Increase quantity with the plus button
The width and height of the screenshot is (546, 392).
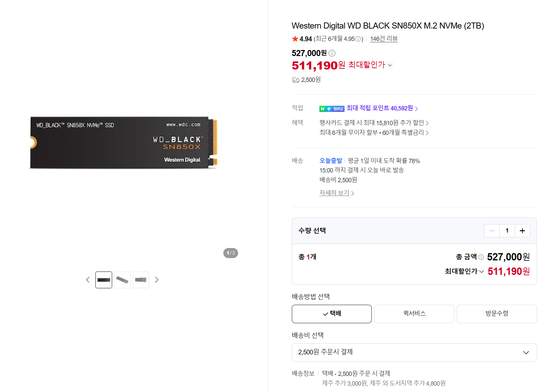point(522,231)
